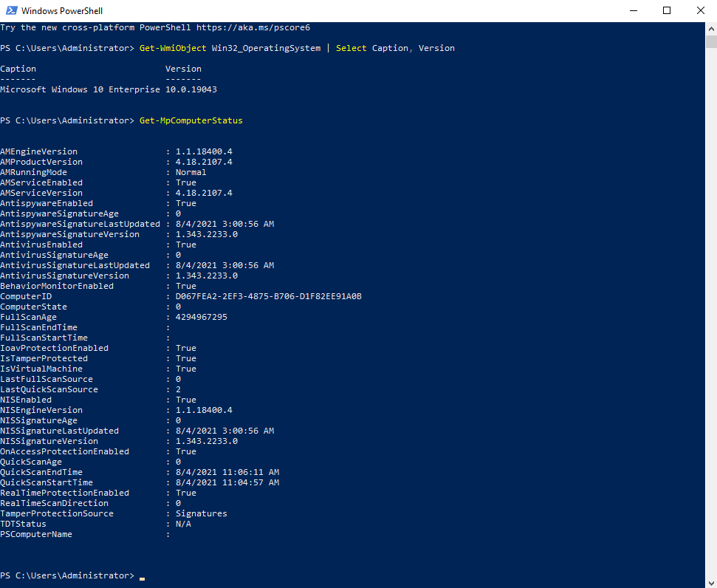Click the QuickScanEndTime timestamp text
This screenshot has height=588, width=717.
[226, 471]
